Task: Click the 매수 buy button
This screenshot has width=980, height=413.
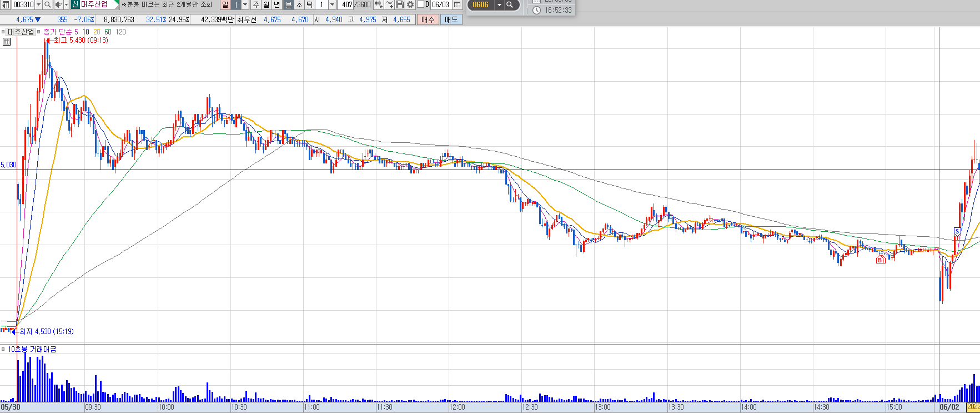Action: (428, 19)
